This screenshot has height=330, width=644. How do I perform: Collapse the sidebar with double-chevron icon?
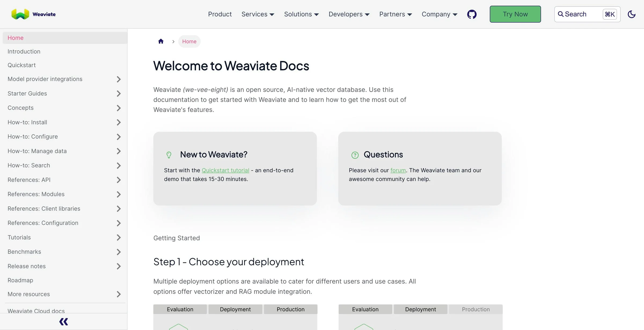64,321
